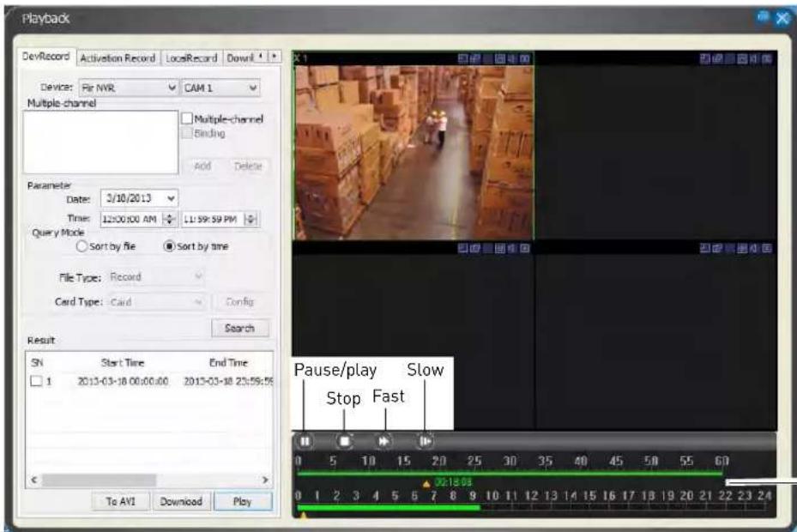Click the Multiple-channel list box

click(x=100, y=142)
